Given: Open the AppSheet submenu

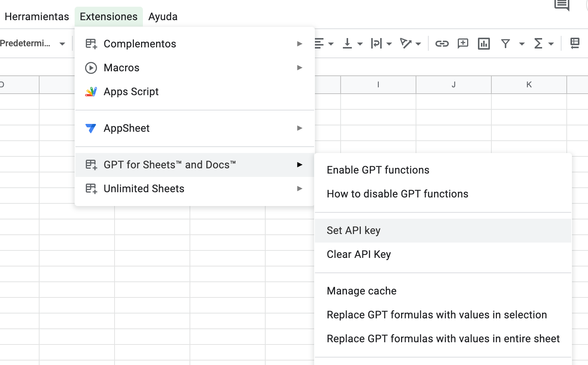Looking at the screenshot, I should pyautogui.click(x=195, y=128).
